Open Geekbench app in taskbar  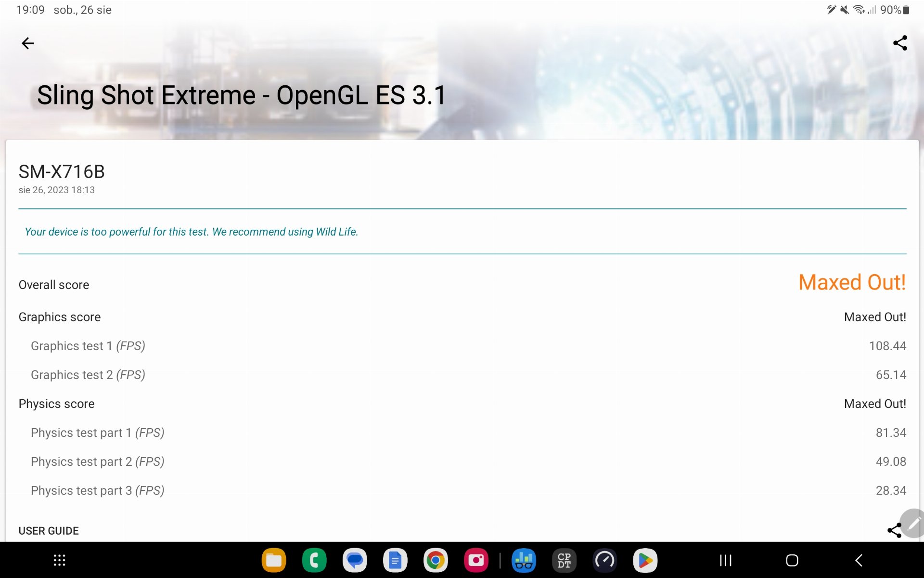point(524,560)
